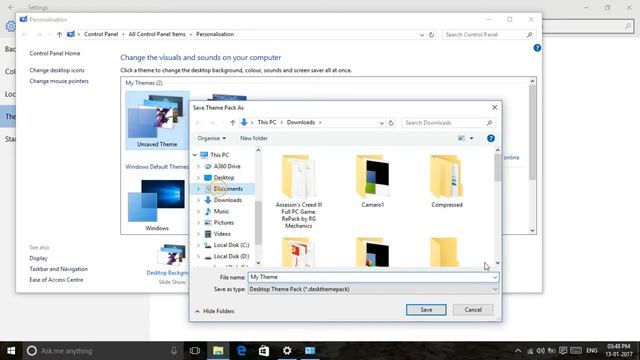Click the Search Downloads field
The height and width of the screenshot is (360, 640).
(x=448, y=122)
